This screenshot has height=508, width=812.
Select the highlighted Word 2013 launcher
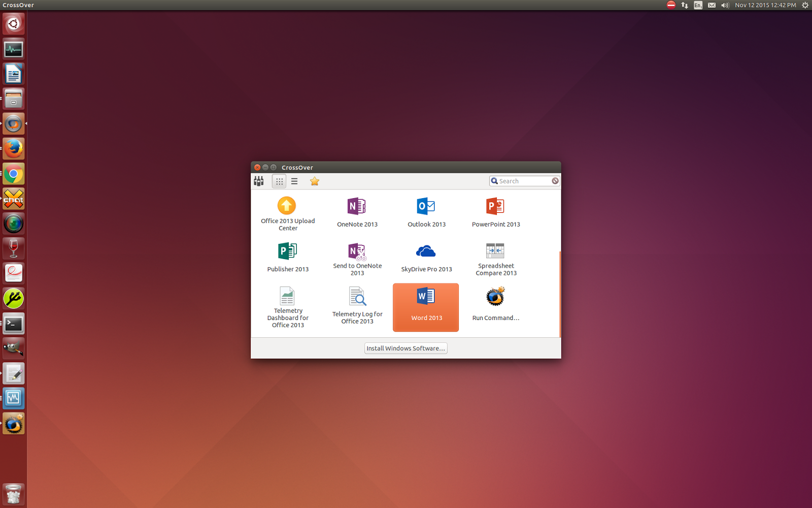click(426, 307)
